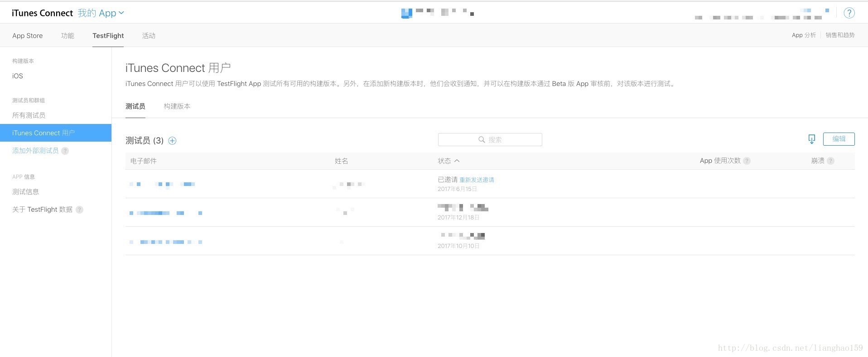Viewport: 868px width, 357px height.
Task: Open 销售和趋势 link
Action: pyautogui.click(x=839, y=35)
